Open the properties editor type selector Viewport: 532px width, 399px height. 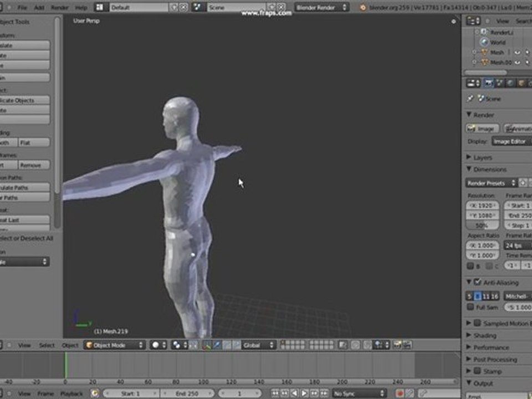click(x=473, y=83)
